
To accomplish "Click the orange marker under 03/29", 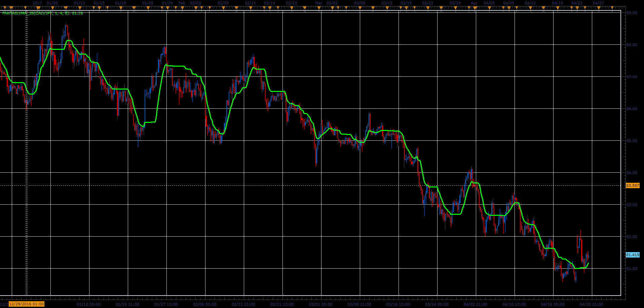I will 456,8.
